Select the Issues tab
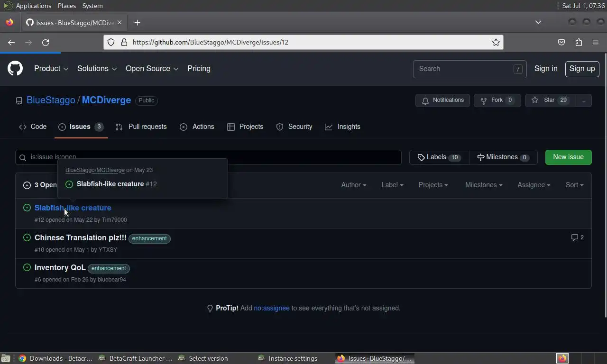The width and height of the screenshot is (607, 364). 81,127
